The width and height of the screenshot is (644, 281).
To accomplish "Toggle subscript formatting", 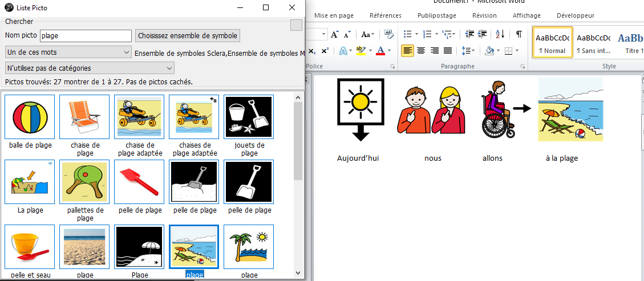I will coord(312,51).
